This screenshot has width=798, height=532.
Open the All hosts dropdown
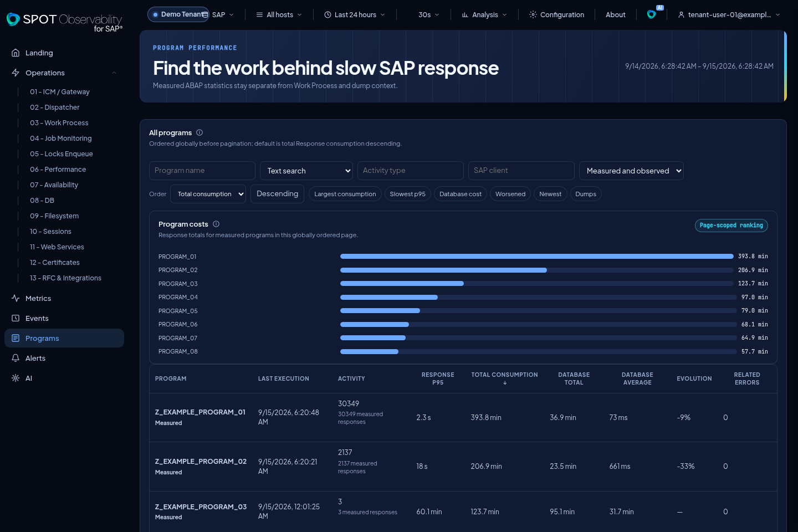pos(279,14)
